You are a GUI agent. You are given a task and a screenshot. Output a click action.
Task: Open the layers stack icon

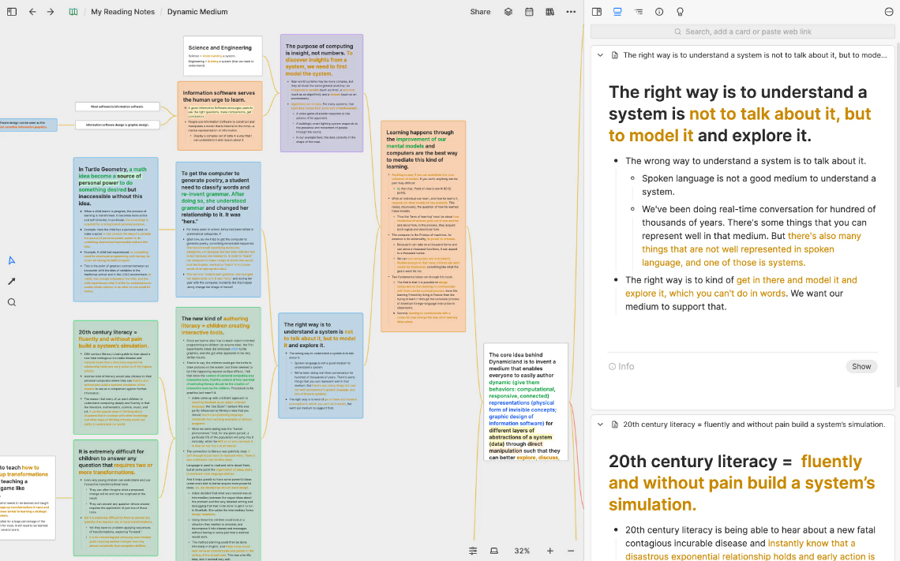point(508,12)
